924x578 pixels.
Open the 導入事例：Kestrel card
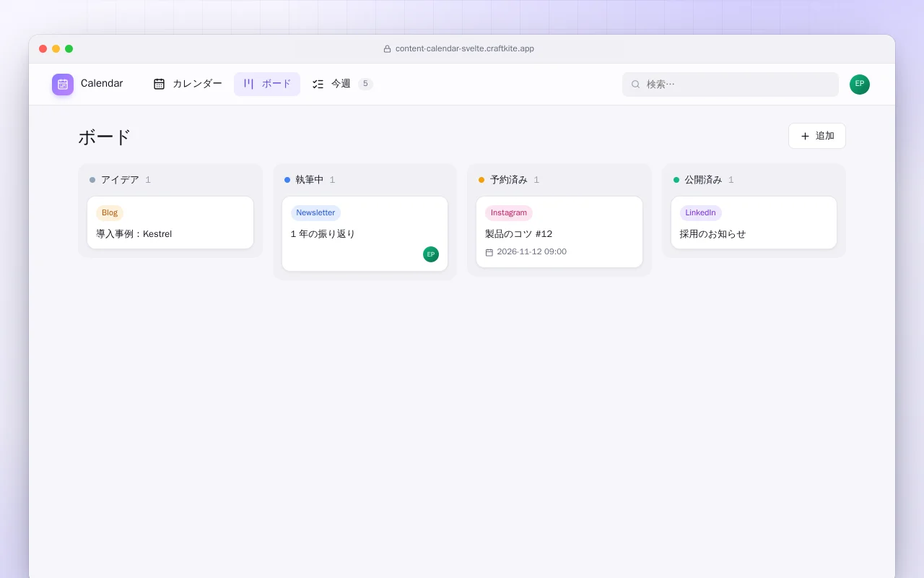[170, 223]
